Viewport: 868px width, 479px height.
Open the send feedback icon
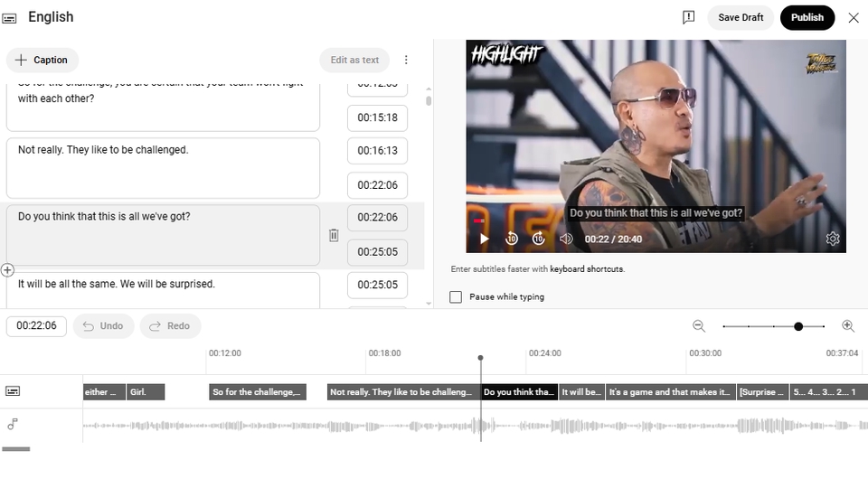688,18
